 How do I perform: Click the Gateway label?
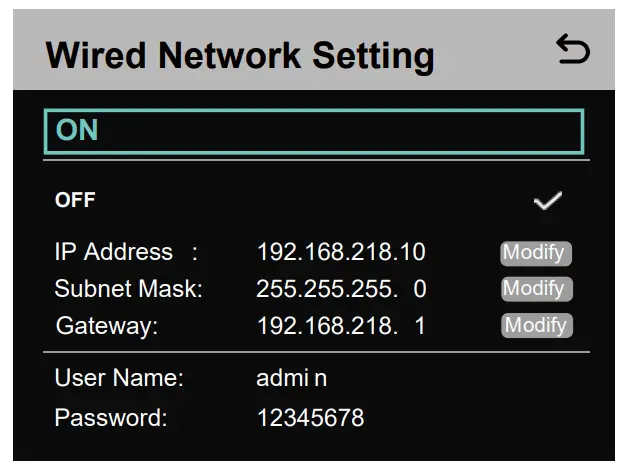pyautogui.click(x=107, y=325)
